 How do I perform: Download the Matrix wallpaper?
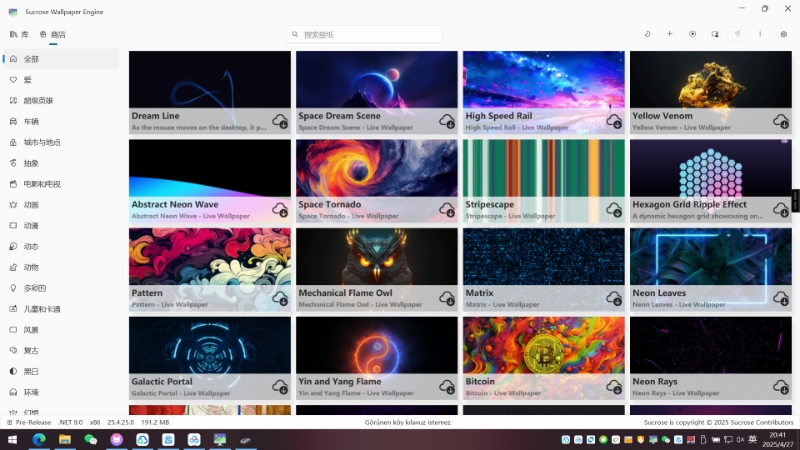click(614, 298)
